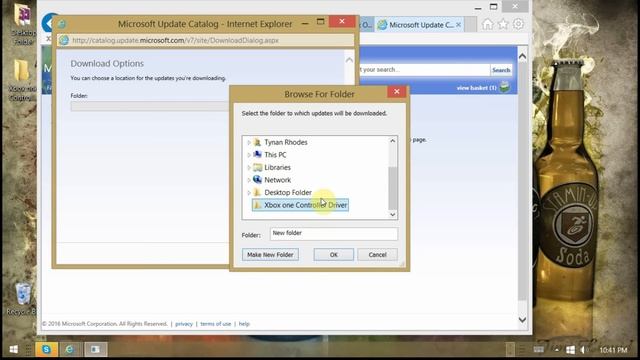Close the Microsoft Update Catalog tab
Viewport: 640px width, 360px height.
coord(459,24)
